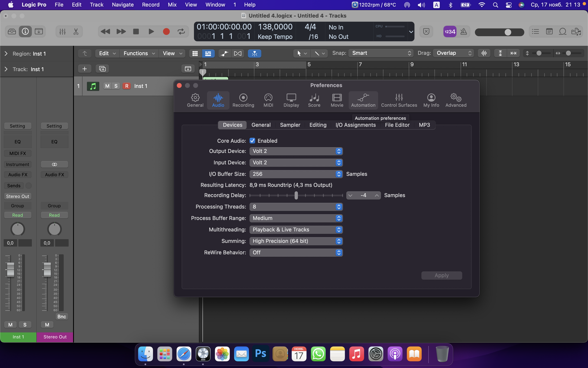Screen dimensions: 588x368
Task: Adjust master volume slider in toolbar
Action: pyautogui.click(x=499, y=32)
